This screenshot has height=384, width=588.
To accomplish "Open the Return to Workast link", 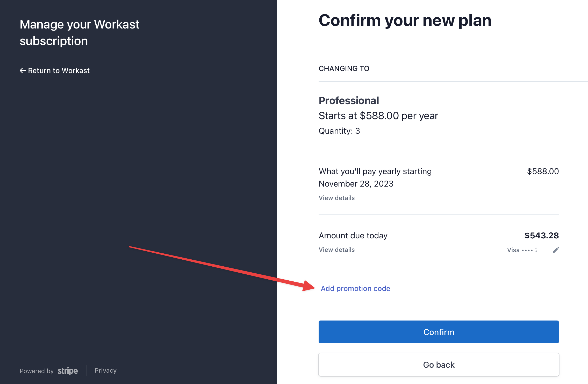I will point(59,70).
